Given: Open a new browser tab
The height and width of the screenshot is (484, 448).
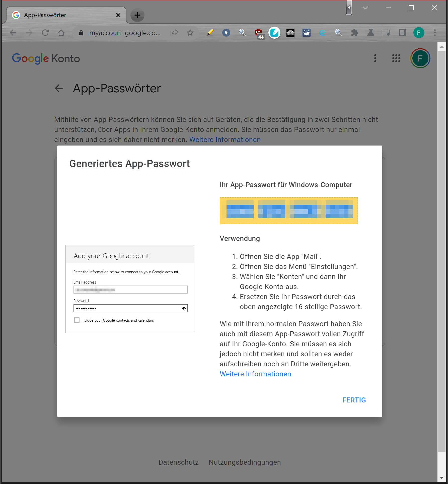Looking at the screenshot, I should click(x=137, y=15).
